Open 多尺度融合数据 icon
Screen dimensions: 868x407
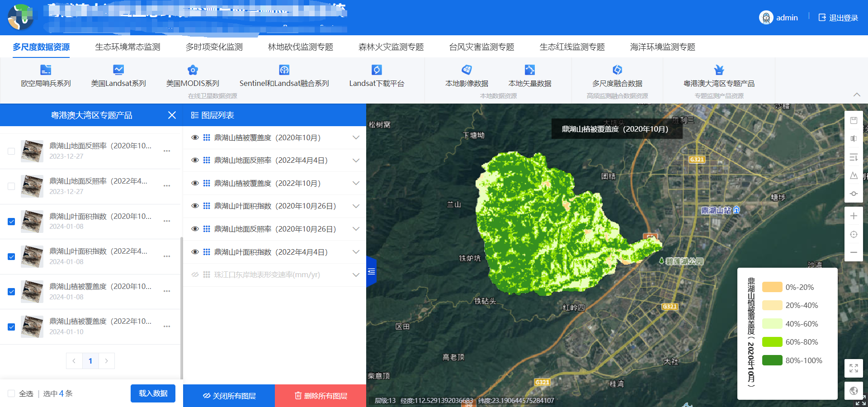(x=617, y=70)
